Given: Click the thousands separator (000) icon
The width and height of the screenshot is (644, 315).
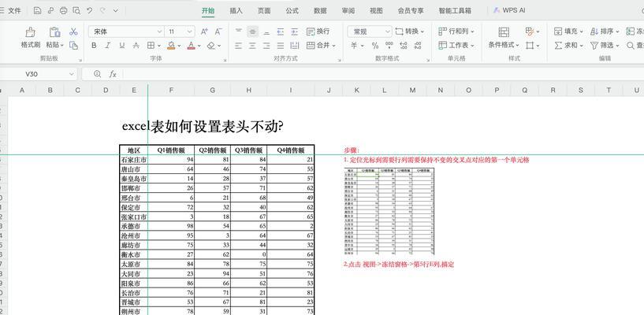Looking at the screenshot, I should pyautogui.click(x=389, y=45).
